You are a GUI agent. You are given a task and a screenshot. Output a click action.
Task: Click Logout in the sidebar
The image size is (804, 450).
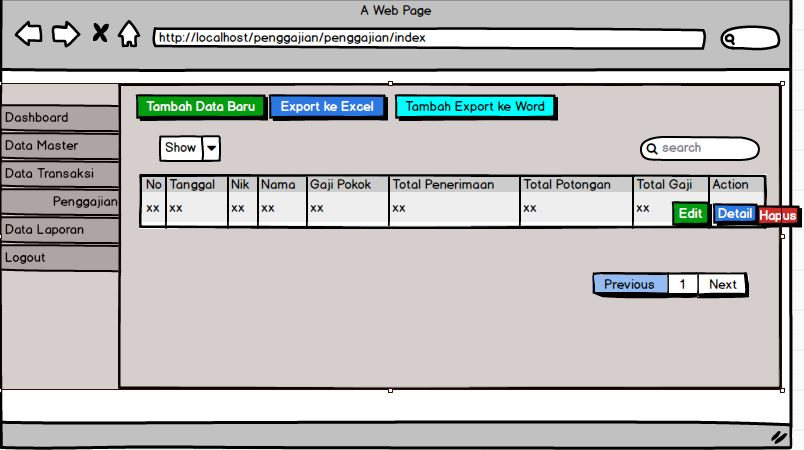[x=60, y=258]
